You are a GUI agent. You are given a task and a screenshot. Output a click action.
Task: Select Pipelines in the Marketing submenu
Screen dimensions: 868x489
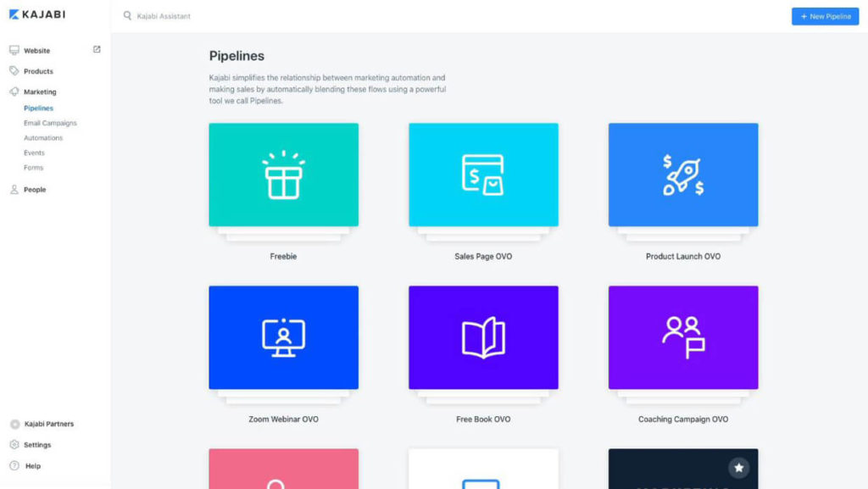click(x=38, y=108)
